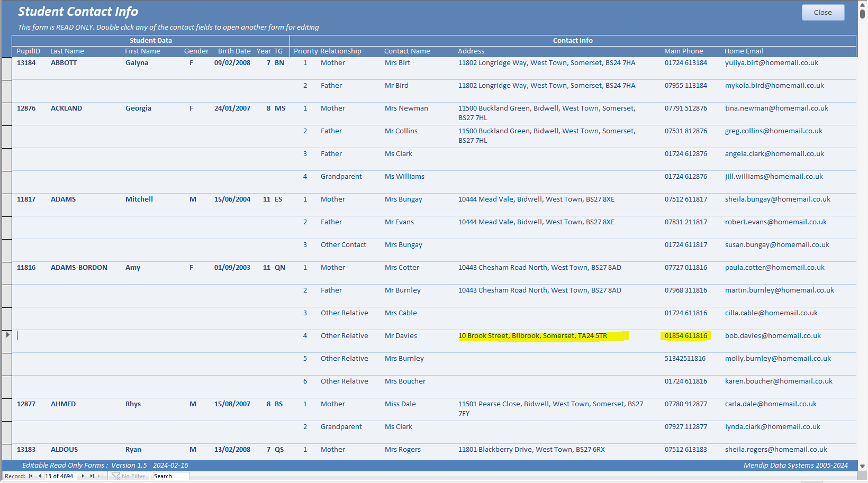Click contact name Mr Bird
Screen dimensions: 868x483
point(396,86)
